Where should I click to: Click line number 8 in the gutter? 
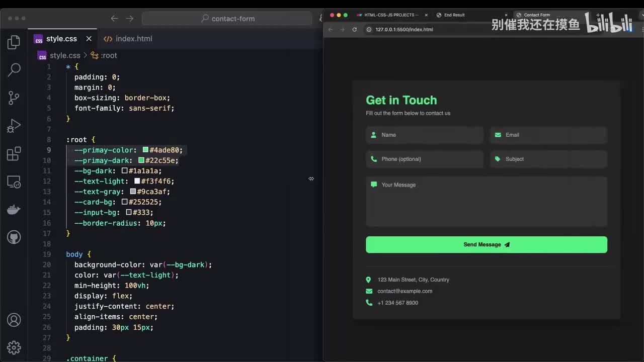click(x=49, y=140)
